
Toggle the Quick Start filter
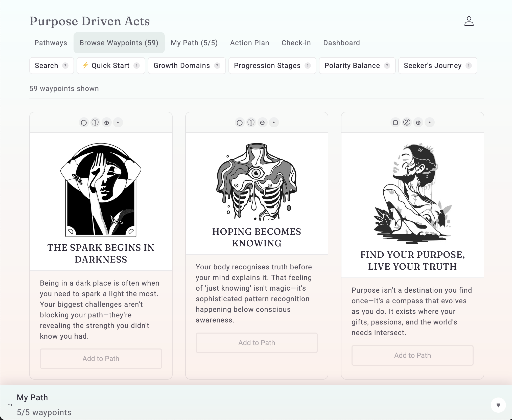110,66
